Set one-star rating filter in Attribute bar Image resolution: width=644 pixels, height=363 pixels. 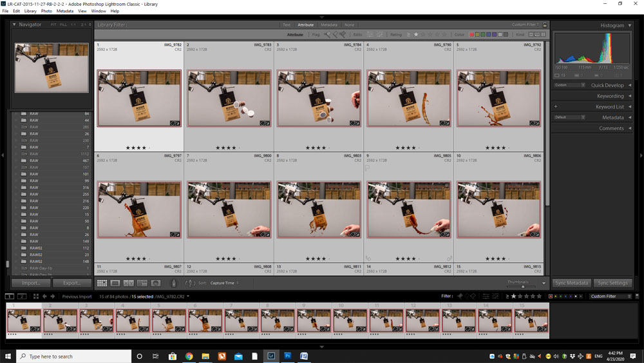[x=415, y=35]
